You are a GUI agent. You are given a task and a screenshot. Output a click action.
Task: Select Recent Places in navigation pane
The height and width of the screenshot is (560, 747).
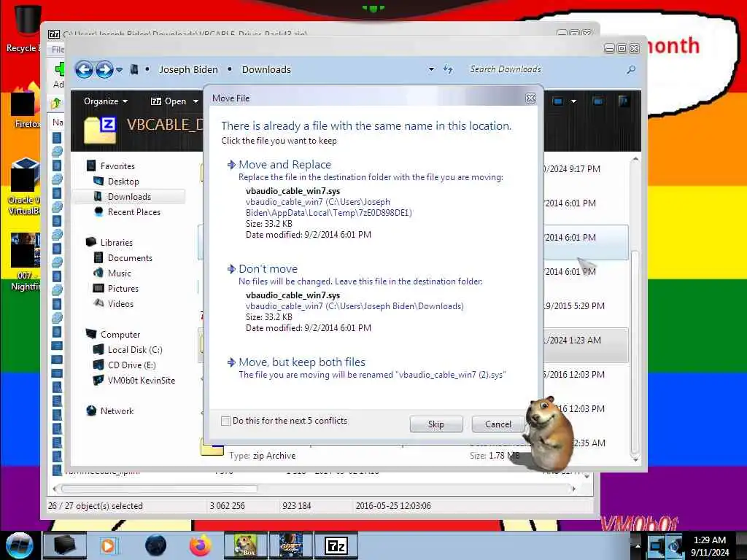pos(134,212)
